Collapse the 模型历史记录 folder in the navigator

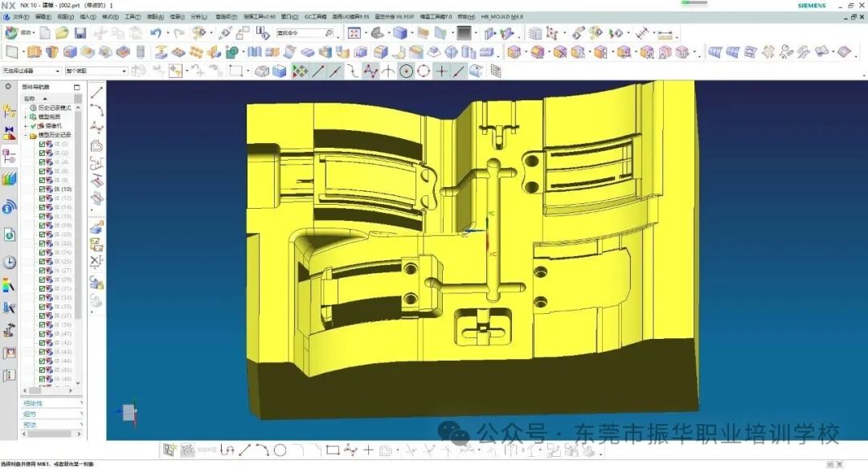coord(26,135)
